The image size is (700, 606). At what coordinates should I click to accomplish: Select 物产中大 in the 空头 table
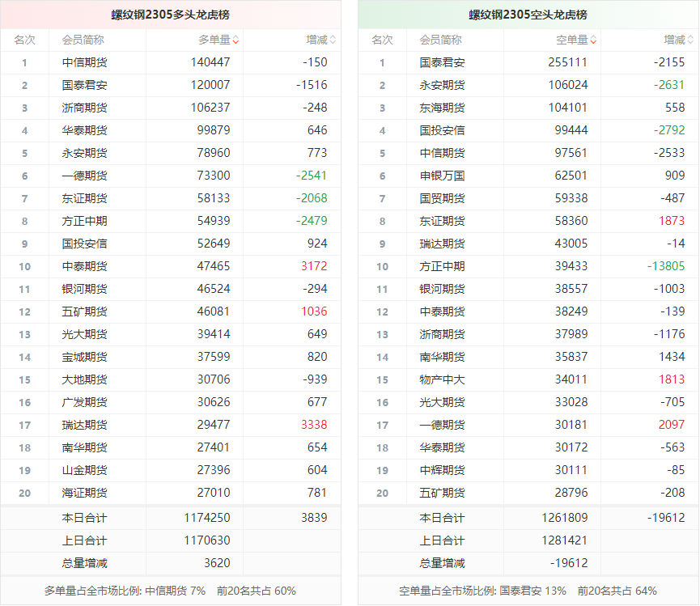(442, 379)
